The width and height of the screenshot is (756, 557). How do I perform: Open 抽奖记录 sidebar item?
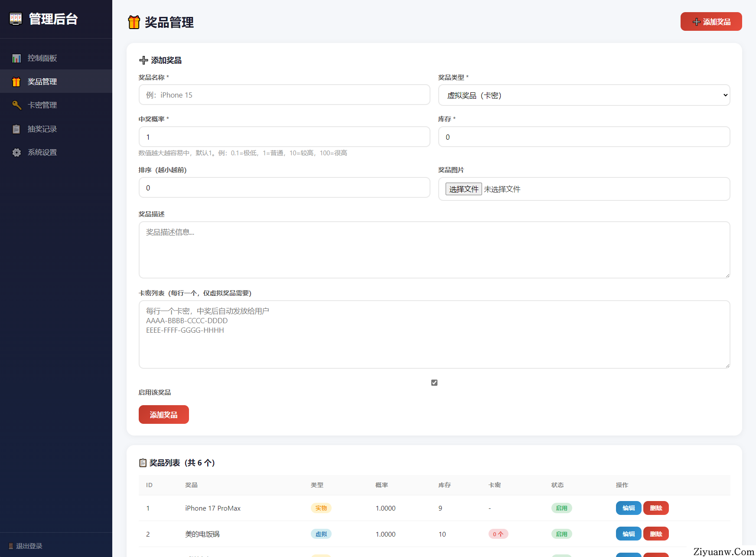[56, 129]
